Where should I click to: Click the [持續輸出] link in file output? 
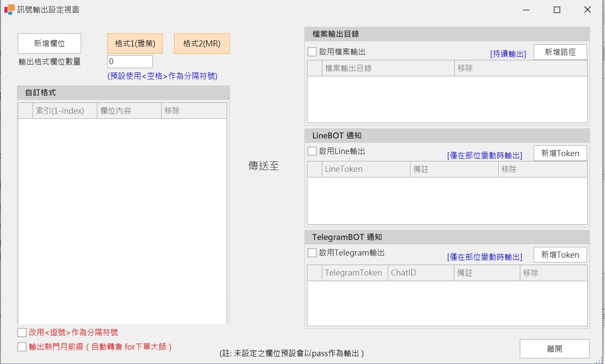[x=508, y=54]
